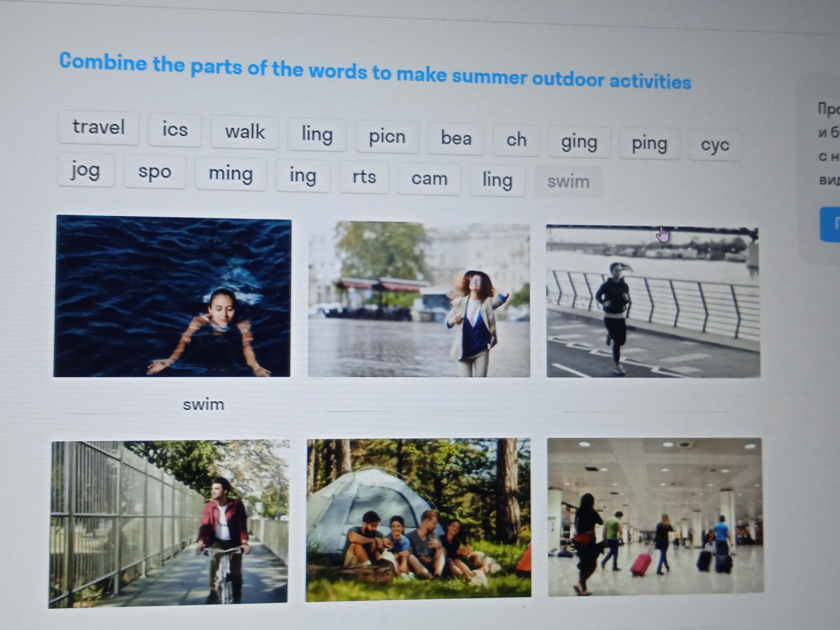This screenshot has height=630, width=840.
Task: Click the camping tent photo
Action: point(418,519)
